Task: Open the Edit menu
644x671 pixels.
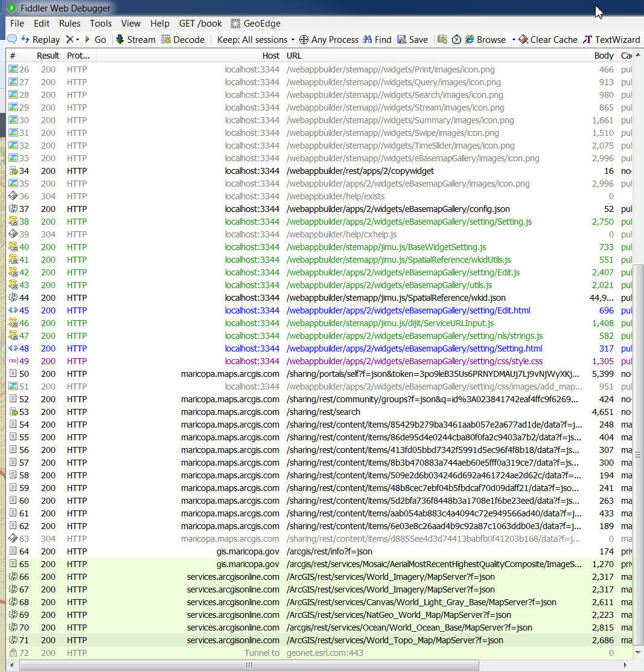Action: (x=42, y=24)
